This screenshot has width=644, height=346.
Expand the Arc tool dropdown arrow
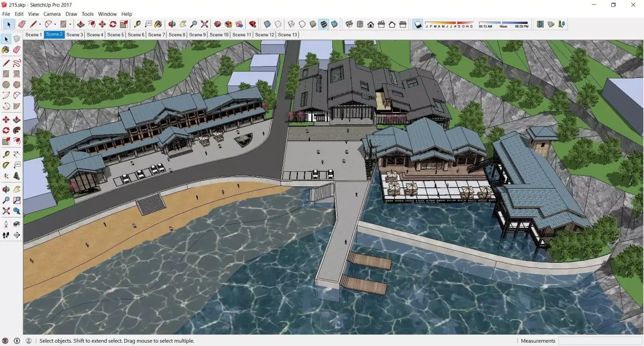(55, 24)
